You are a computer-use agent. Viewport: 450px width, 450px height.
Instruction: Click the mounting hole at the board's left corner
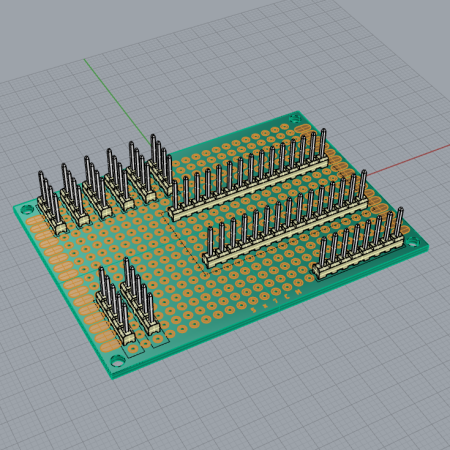pos(26,210)
